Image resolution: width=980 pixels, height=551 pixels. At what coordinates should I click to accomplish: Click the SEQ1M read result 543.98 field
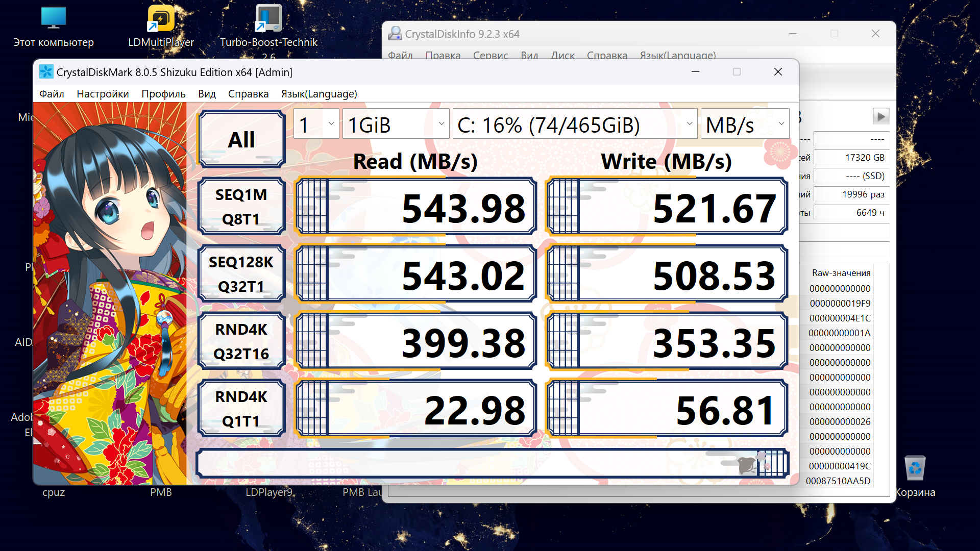point(416,207)
